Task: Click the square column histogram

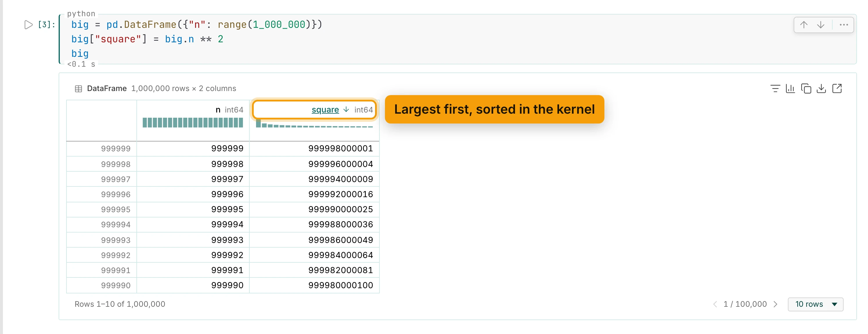Action: pyautogui.click(x=314, y=124)
